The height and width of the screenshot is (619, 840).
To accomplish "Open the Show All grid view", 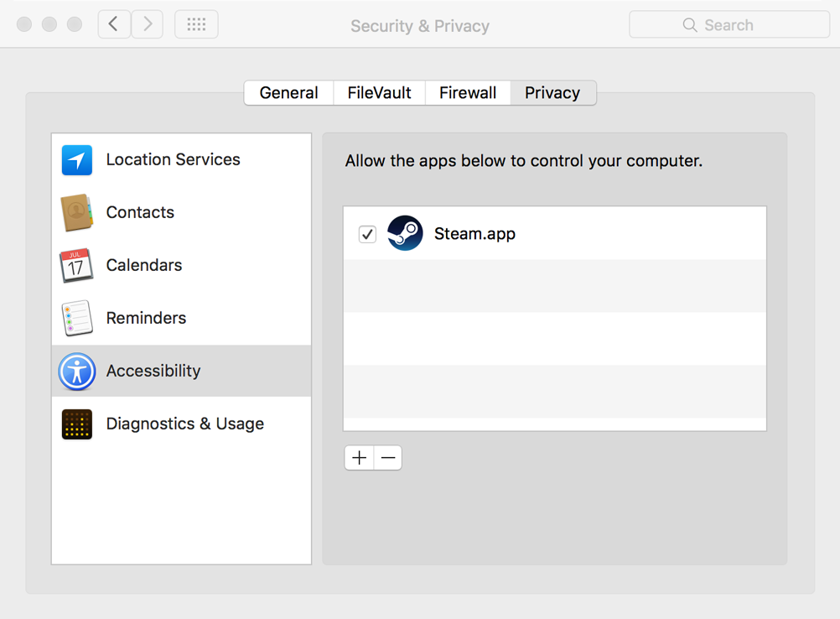I will (196, 25).
